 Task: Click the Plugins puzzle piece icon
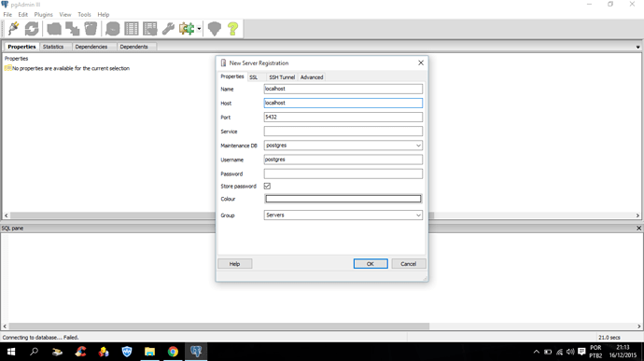click(187, 29)
